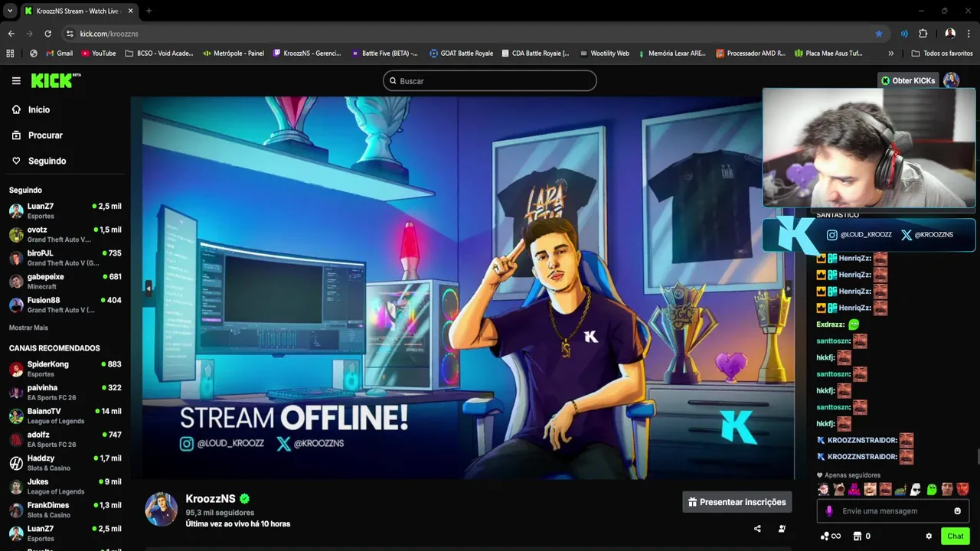Click the Obter KICKs button
The height and width of the screenshot is (551, 980).
tap(908, 80)
